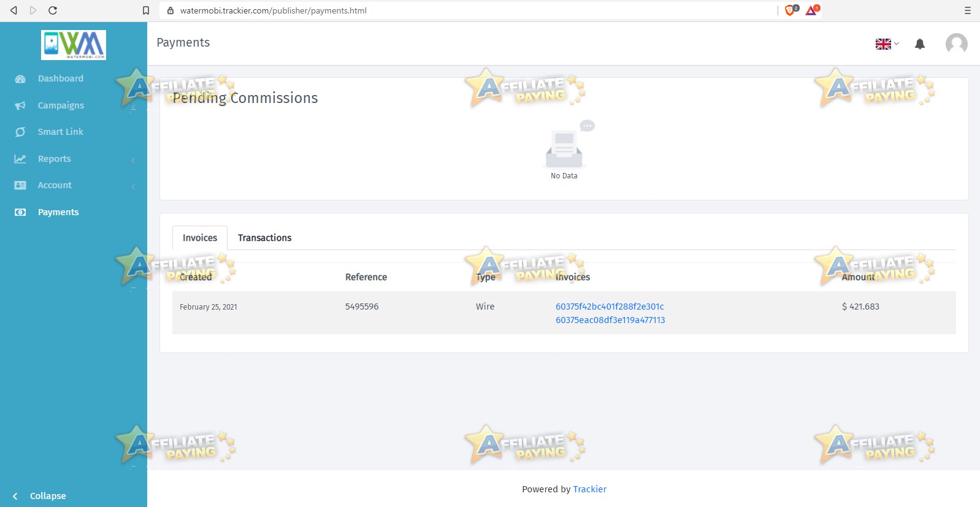Click the $ 421.683 amount cell
This screenshot has width=980, height=507.
(x=860, y=307)
